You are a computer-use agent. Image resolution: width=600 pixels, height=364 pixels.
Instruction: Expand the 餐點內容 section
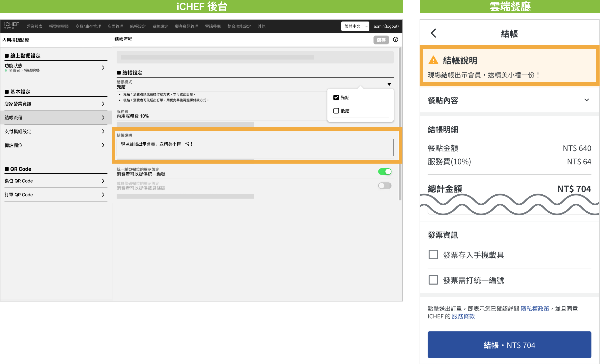586,100
